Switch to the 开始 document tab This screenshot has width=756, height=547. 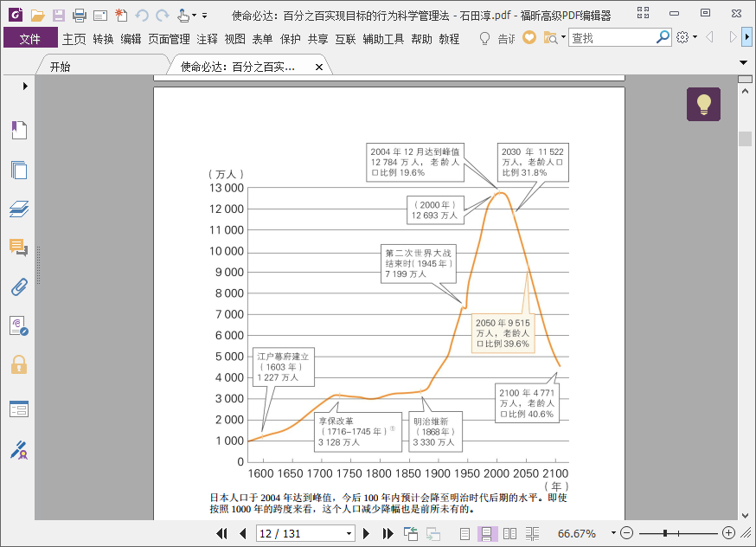(x=61, y=67)
